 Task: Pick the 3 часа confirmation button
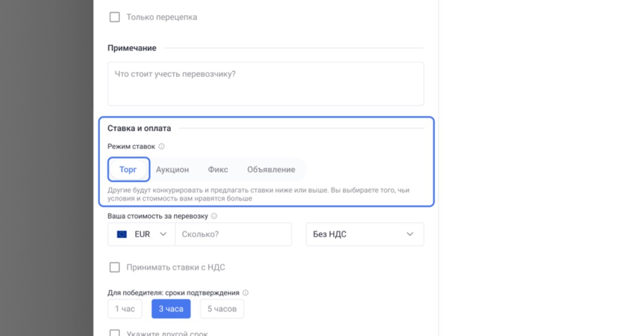(x=171, y=309)
